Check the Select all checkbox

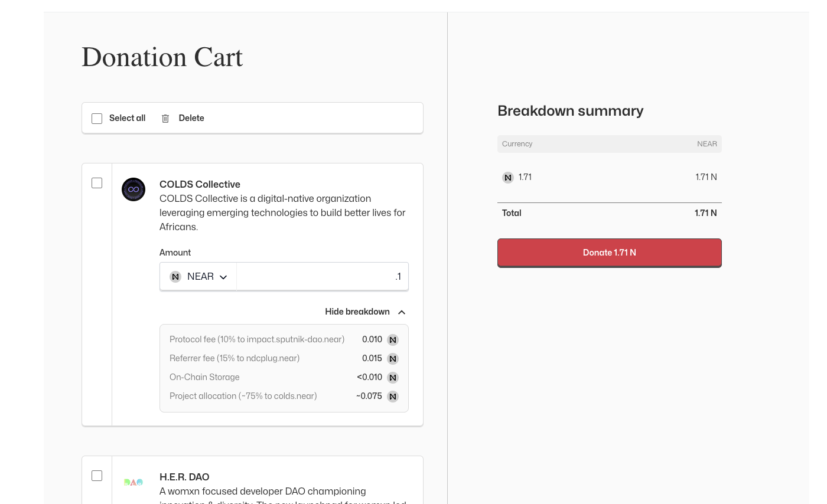point(97,119)
